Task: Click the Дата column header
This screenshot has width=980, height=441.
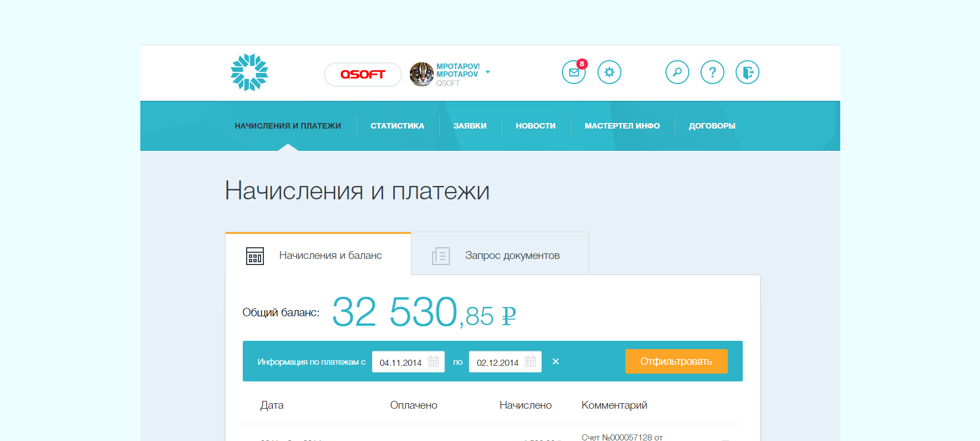Action: point(272,405)
